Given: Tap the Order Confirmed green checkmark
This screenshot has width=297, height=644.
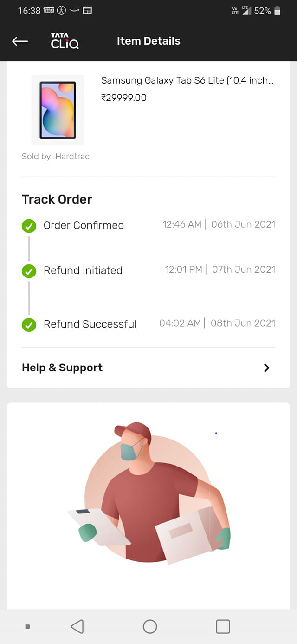Looking at the screenshot, I should tap(29, 226).
